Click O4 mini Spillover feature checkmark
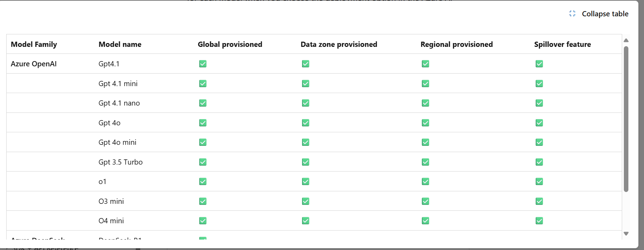Image resolution: width=644 pixels, height=250 pixels. coord(539,221)
